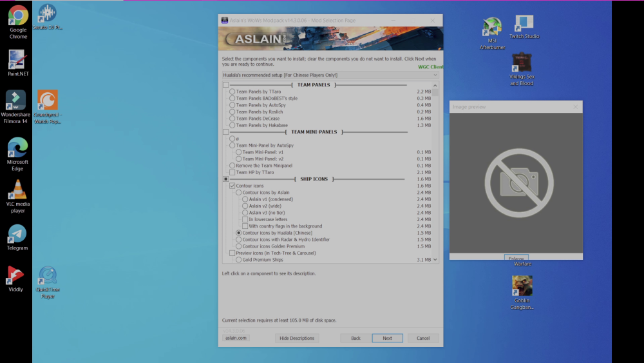Go Back to the previous page
The height and width of the screenshot is (363, 644).
355,338
